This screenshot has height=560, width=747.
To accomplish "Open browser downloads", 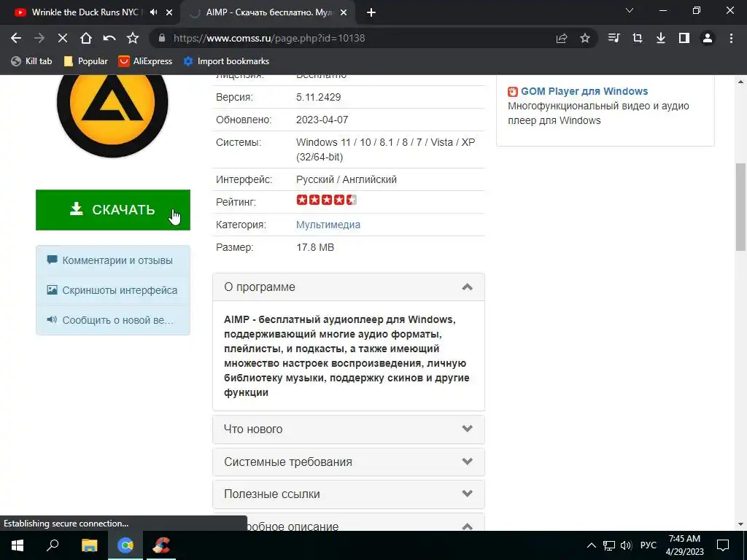I will (x=661, y=38).
